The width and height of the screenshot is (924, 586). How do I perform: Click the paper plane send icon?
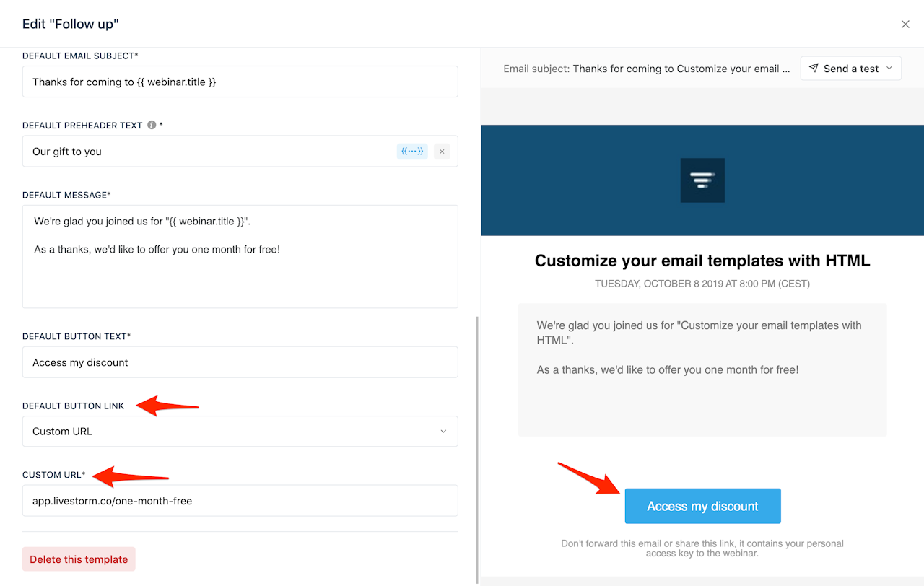(x=814, y=69)
